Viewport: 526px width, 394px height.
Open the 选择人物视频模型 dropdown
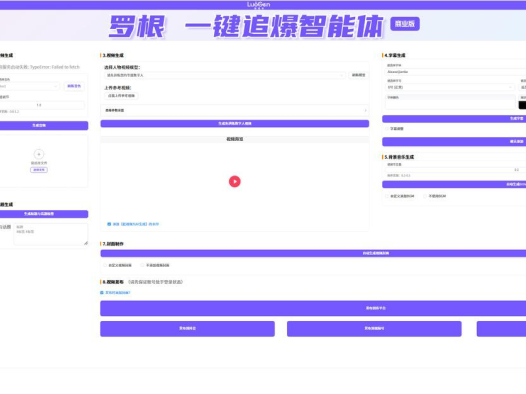(225, 75)
